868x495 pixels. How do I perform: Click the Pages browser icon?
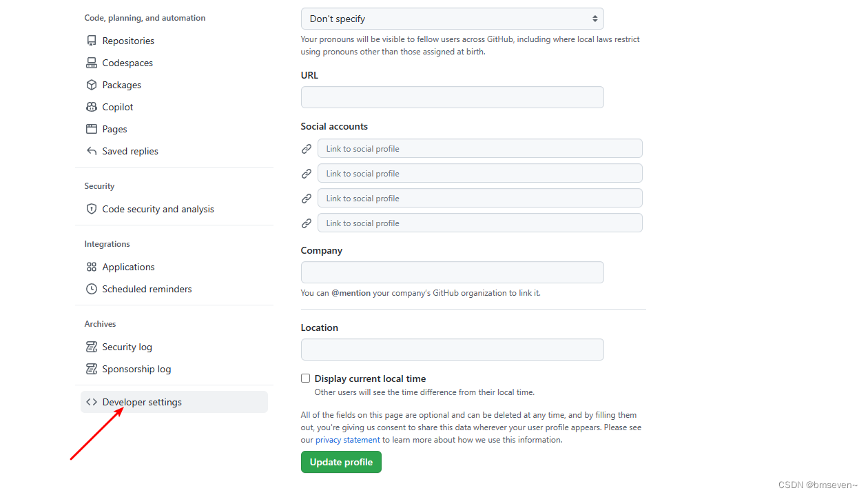[92, 129]
